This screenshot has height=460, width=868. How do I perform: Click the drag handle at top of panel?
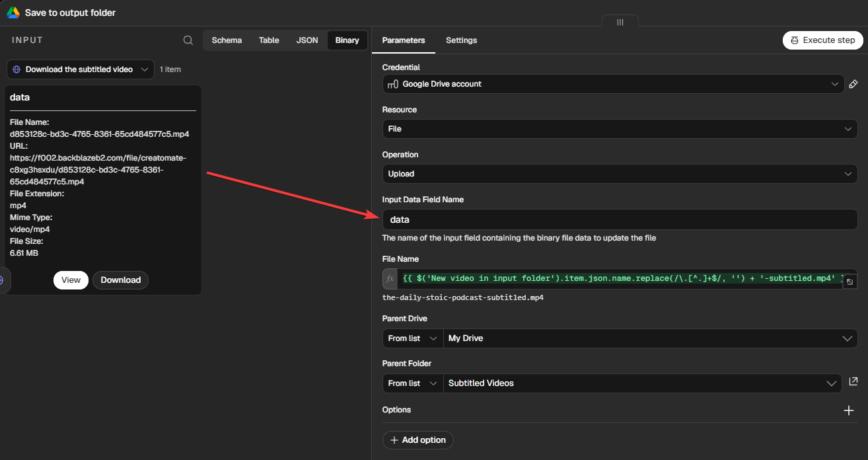pos(620,22)
